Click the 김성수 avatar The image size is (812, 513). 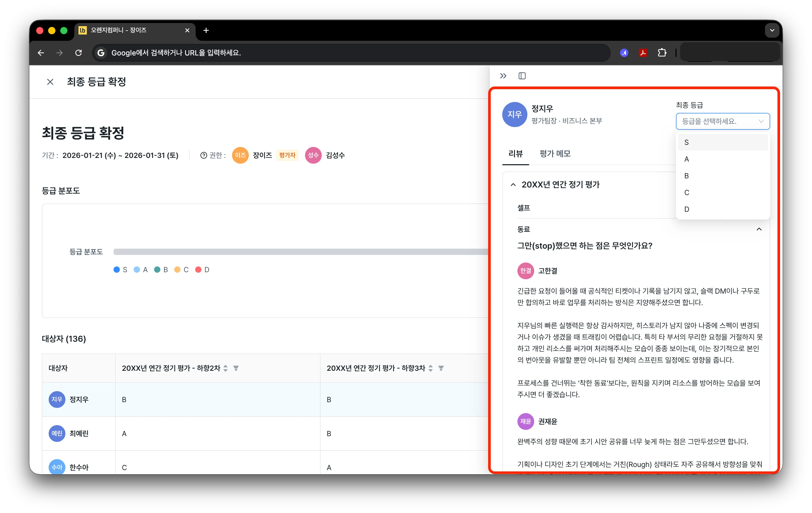[313, 155]
